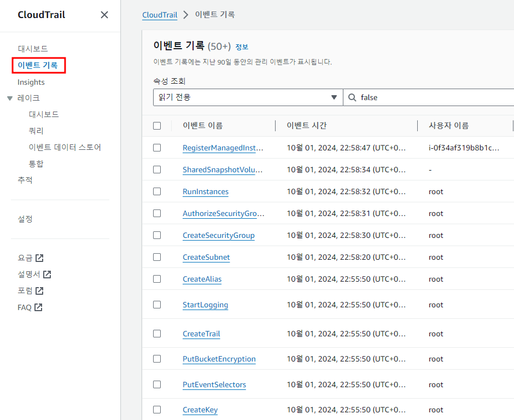Open the PutEventSelectors event link

[x=214, y=384]
